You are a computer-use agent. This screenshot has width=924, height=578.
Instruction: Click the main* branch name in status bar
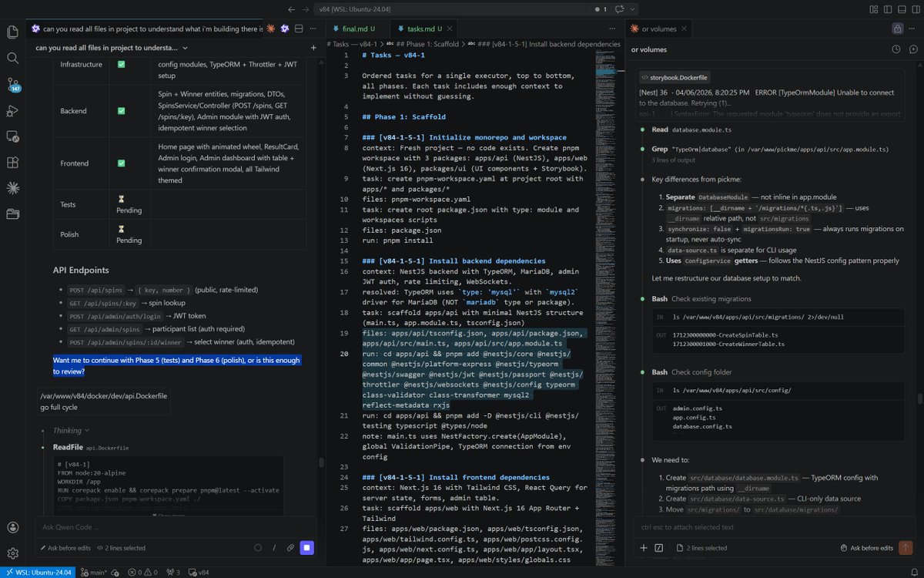tap(99, 573)
